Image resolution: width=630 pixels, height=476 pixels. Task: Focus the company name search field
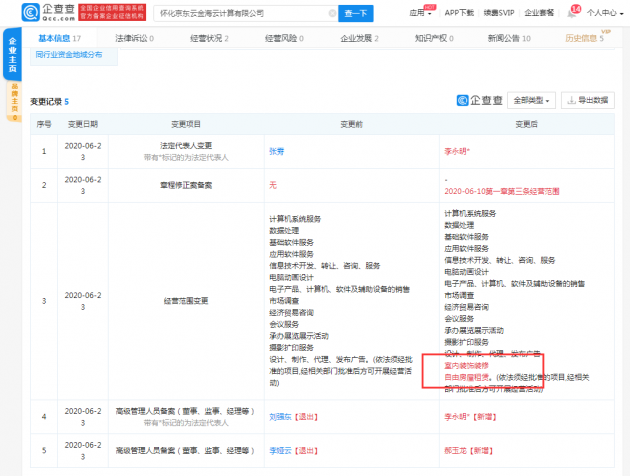coord(245,13)
